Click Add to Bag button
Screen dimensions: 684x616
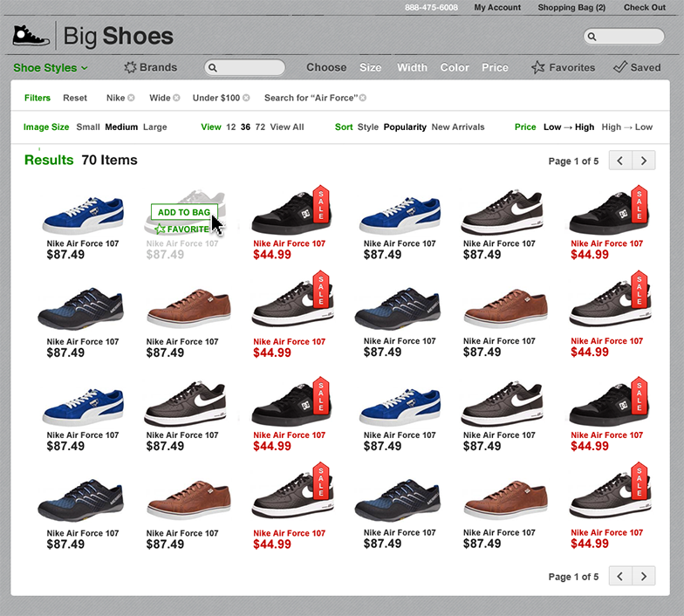184,212
